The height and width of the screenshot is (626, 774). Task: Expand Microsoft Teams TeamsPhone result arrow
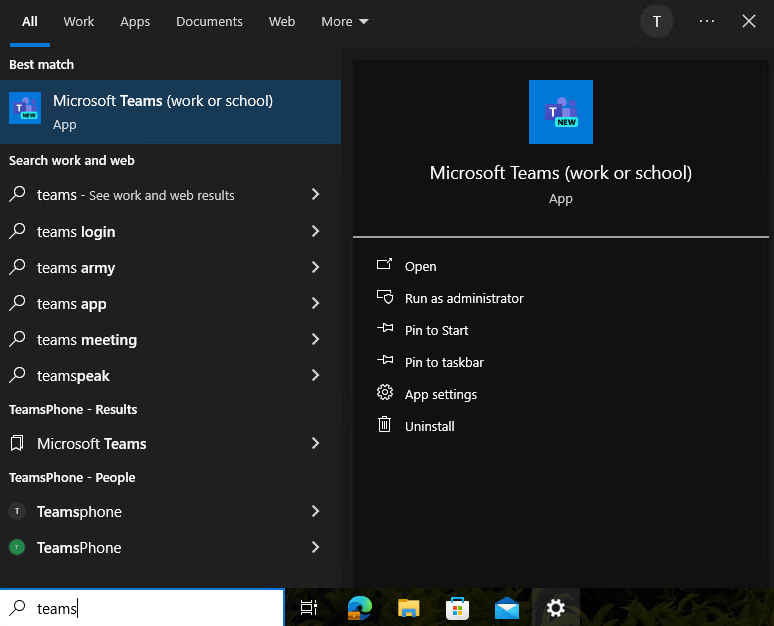pos(315,443)
